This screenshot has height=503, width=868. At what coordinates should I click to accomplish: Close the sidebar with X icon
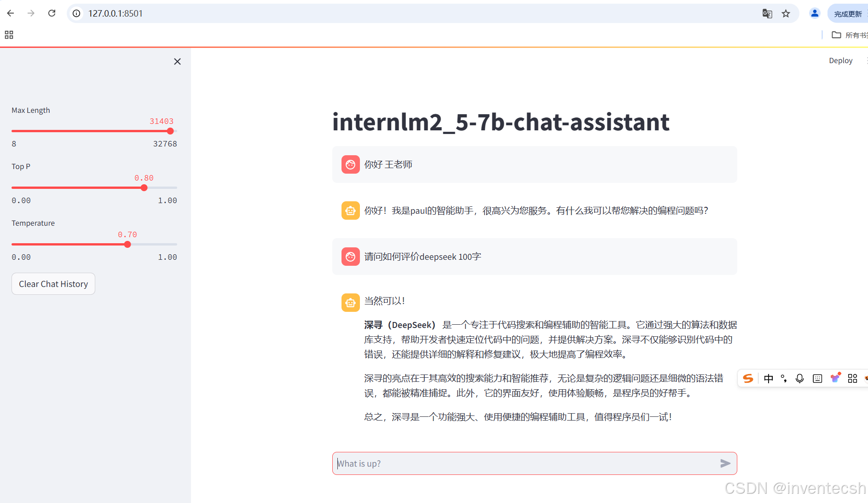pos(177,61)
